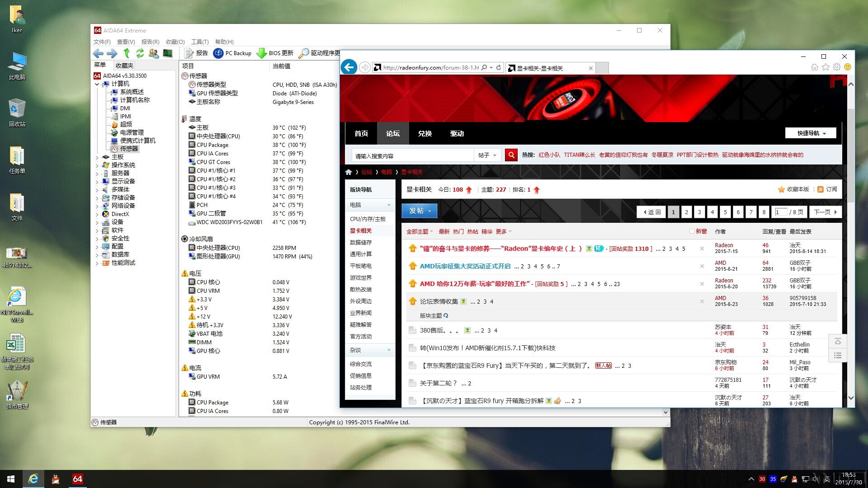Click AIDA64 taskbar icon
The height and width of the screenshot is (488, 868).
tap(77, 479)
